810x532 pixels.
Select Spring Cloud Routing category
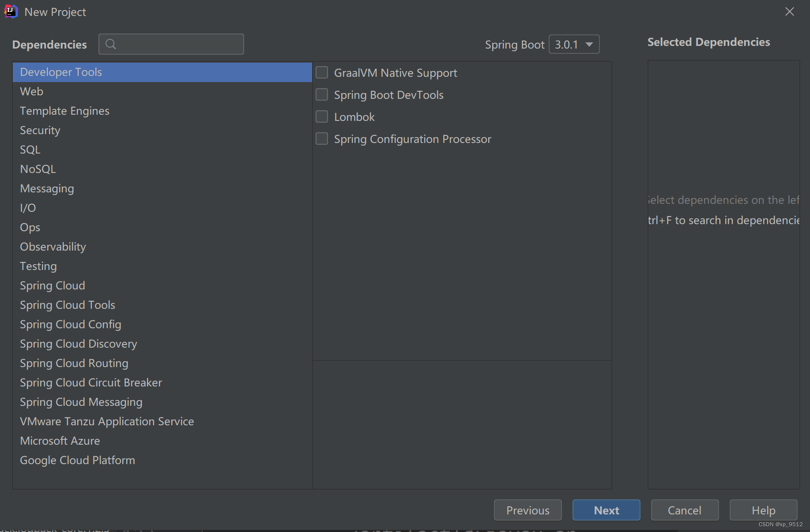pos(162,363)
